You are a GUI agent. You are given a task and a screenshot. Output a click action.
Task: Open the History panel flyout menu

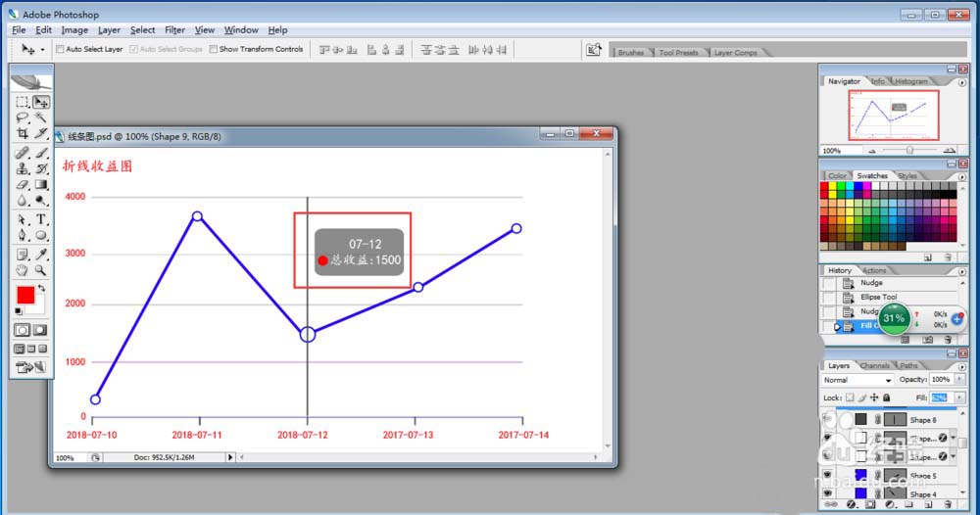[x=961, y=271]
